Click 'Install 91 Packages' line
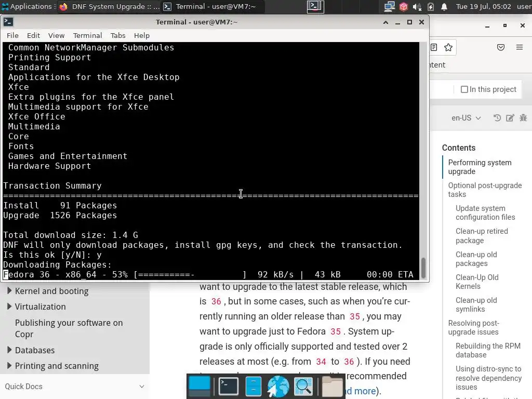 (x=60, y=206)
